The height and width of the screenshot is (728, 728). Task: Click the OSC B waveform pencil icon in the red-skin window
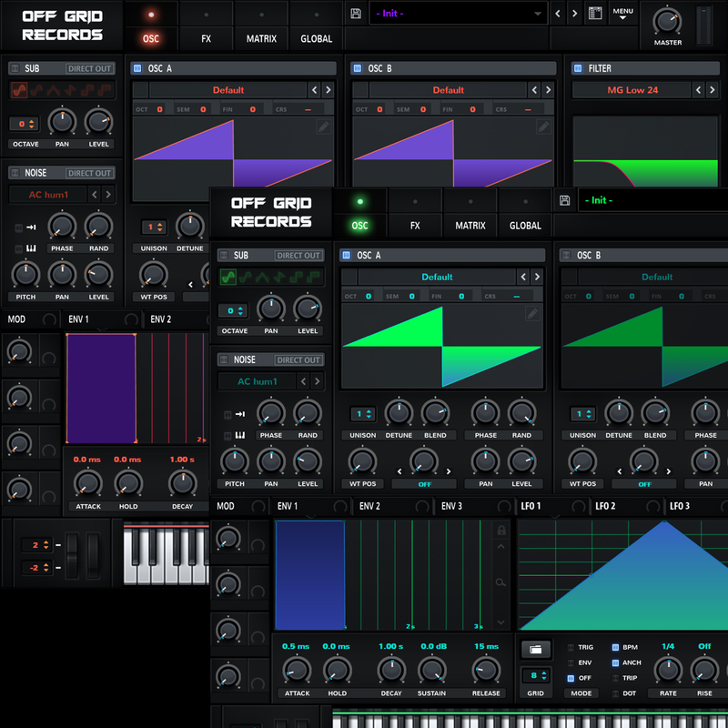point(543,126)
